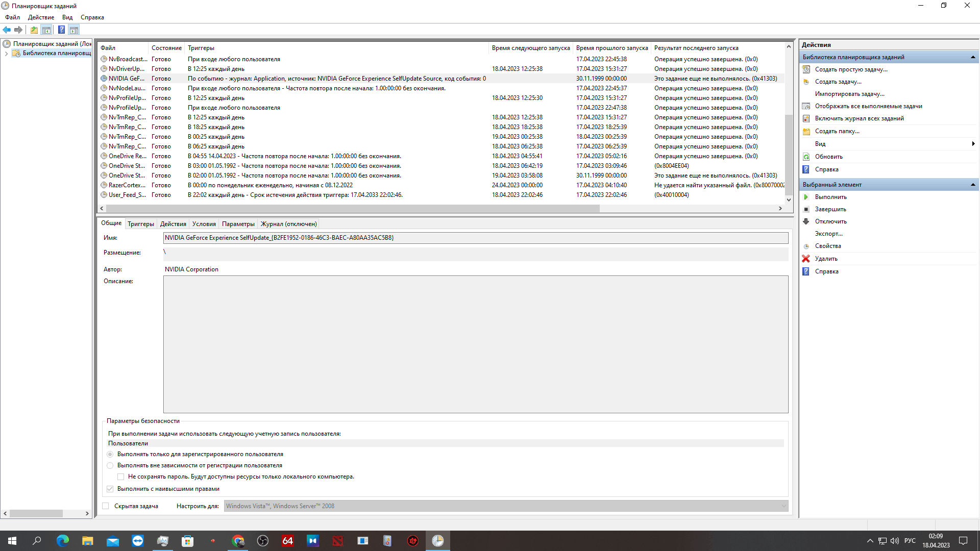The width and height of the screenshot is (980, 551).
Task: Click the taskbar search magnifier
Action: tap(37, 541)
